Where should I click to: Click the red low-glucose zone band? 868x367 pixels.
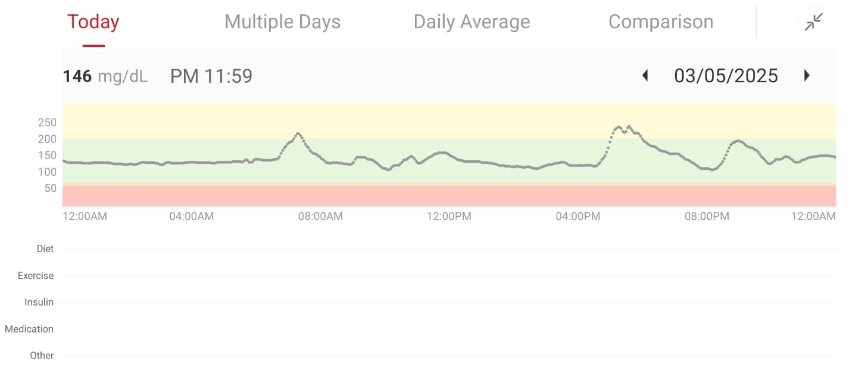coord(449,196)
